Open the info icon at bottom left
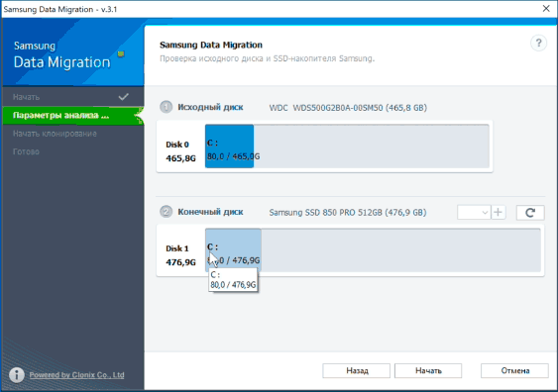Image resolution: width=558 pixels, height=392 pixels. [x=17, y=374]
